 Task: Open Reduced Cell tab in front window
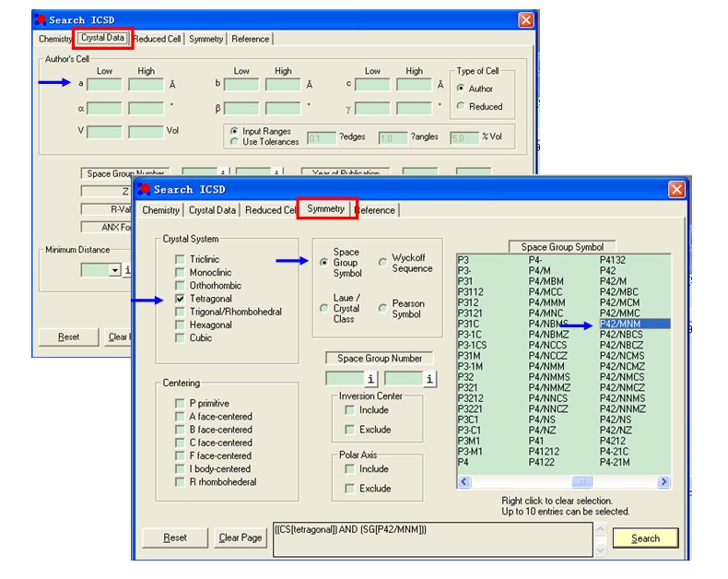tap(270, 210)
